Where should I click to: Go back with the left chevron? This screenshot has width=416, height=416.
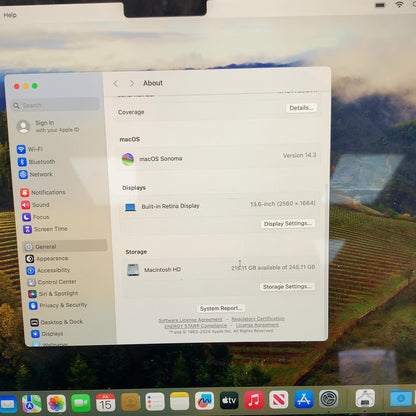click(116, 83)
